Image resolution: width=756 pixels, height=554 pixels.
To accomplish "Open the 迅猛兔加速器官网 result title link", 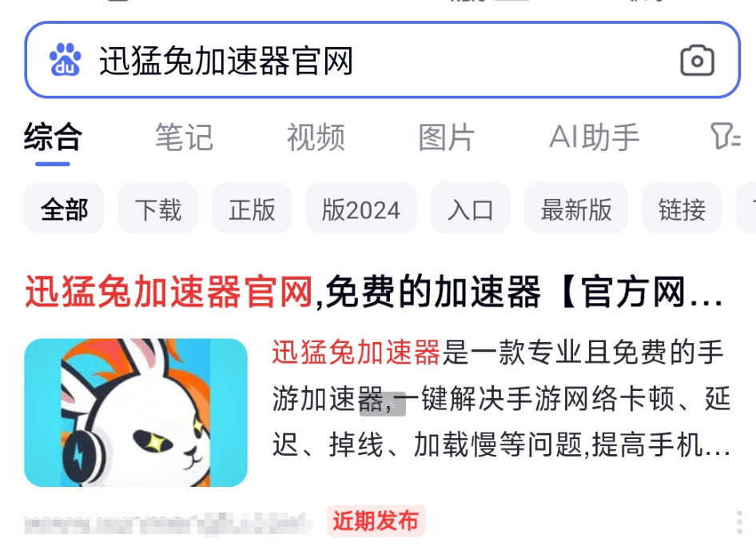I will click(x=374, y=291).
